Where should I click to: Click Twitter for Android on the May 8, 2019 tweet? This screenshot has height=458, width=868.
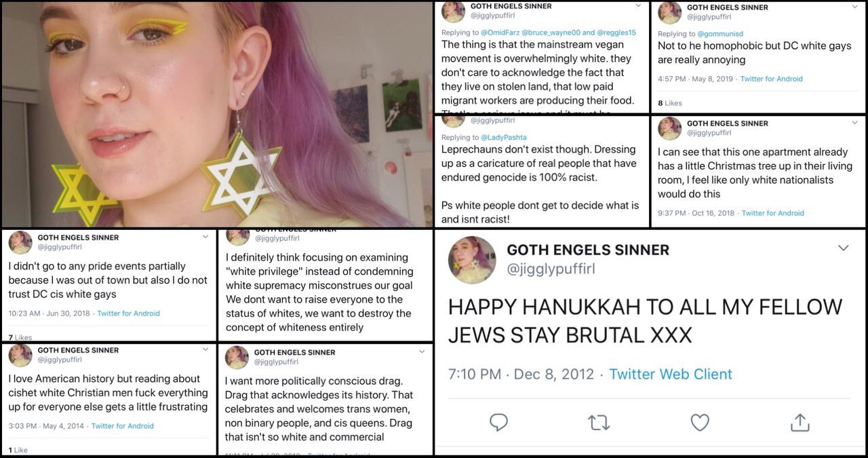coord(771,79)
